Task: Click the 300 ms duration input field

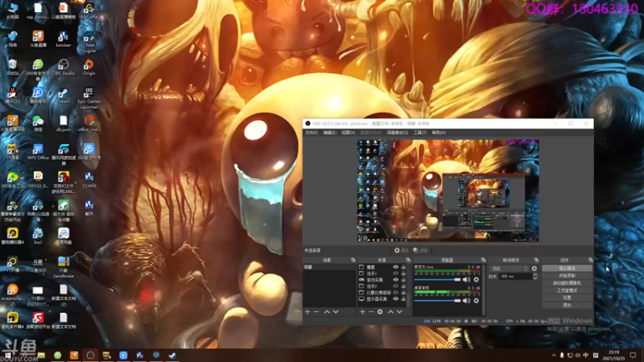Action: (515, 277)
